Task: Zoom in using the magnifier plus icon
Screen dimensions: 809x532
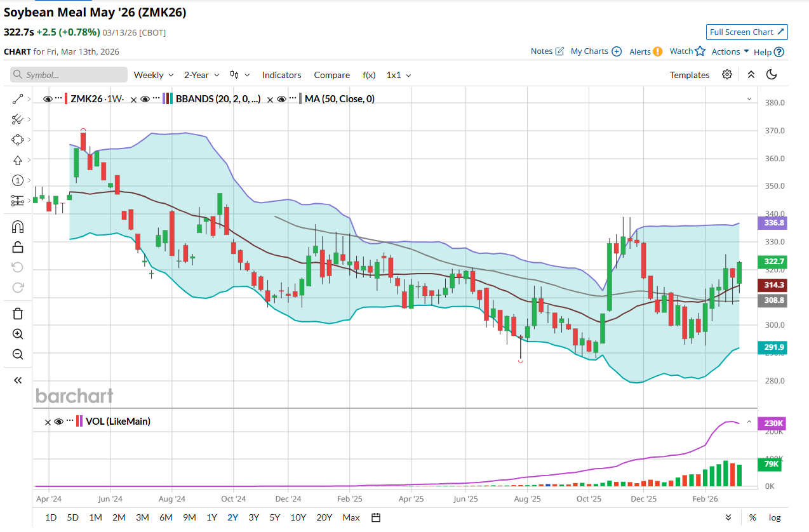Action: (18, 334)
